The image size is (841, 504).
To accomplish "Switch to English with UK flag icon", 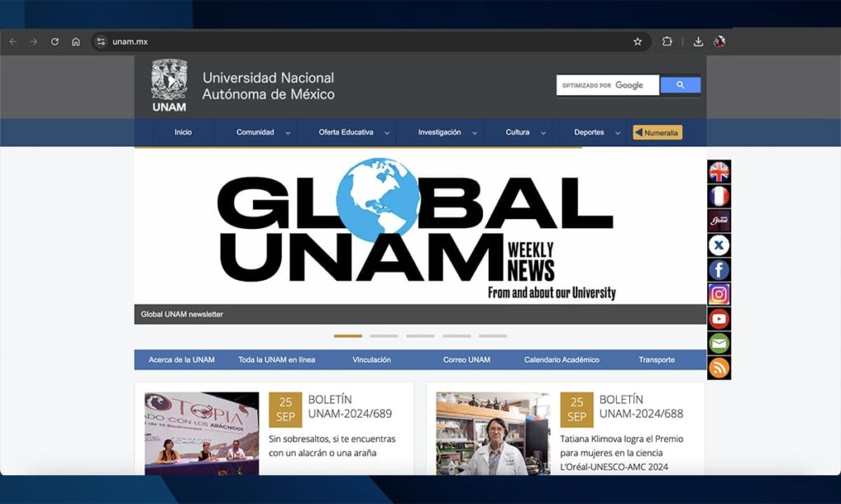I will tap(719, 172).
